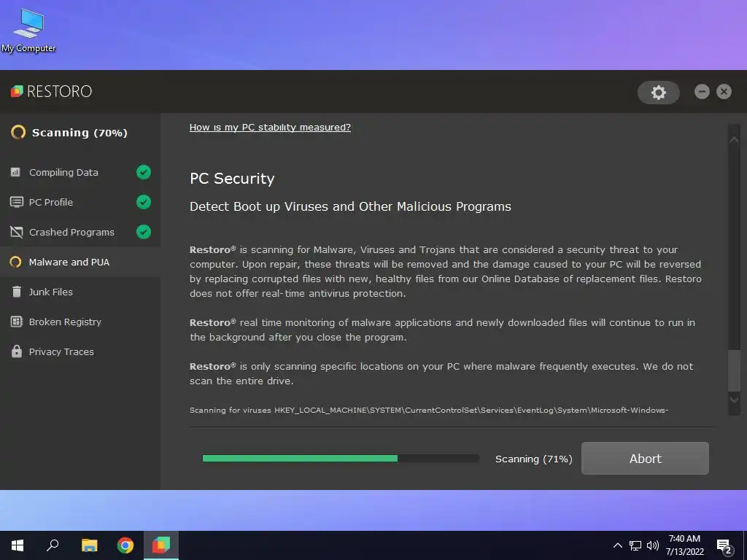Open 'How is my PC stability measured?' link
The width and height of the screenshot is (747, 560).
pos(270,127)
